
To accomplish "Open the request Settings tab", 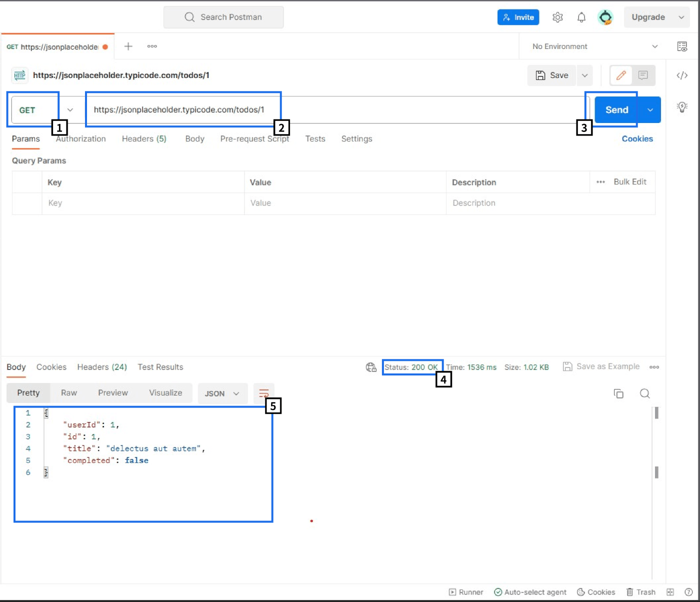I will click(x=356, y=139).
